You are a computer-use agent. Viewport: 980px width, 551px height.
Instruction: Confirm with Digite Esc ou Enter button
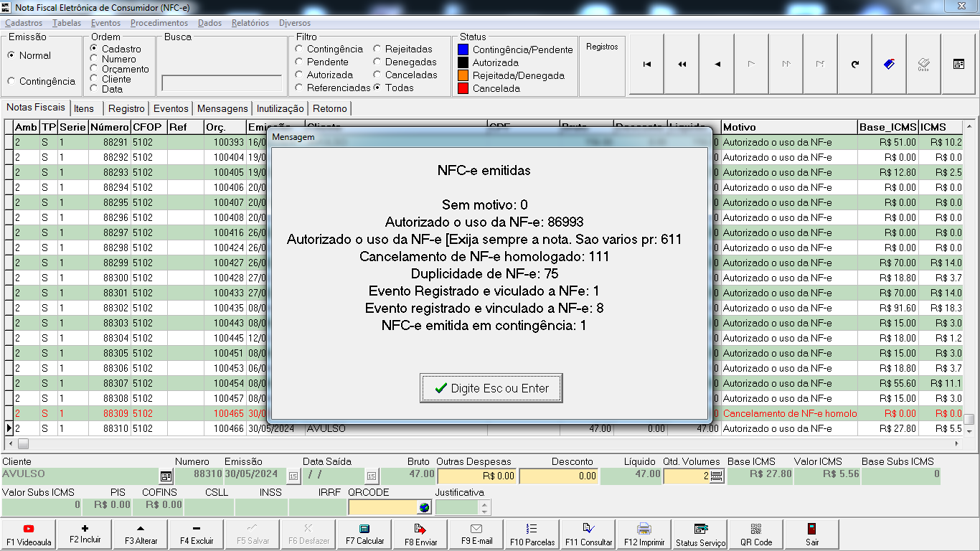point(491,388)
